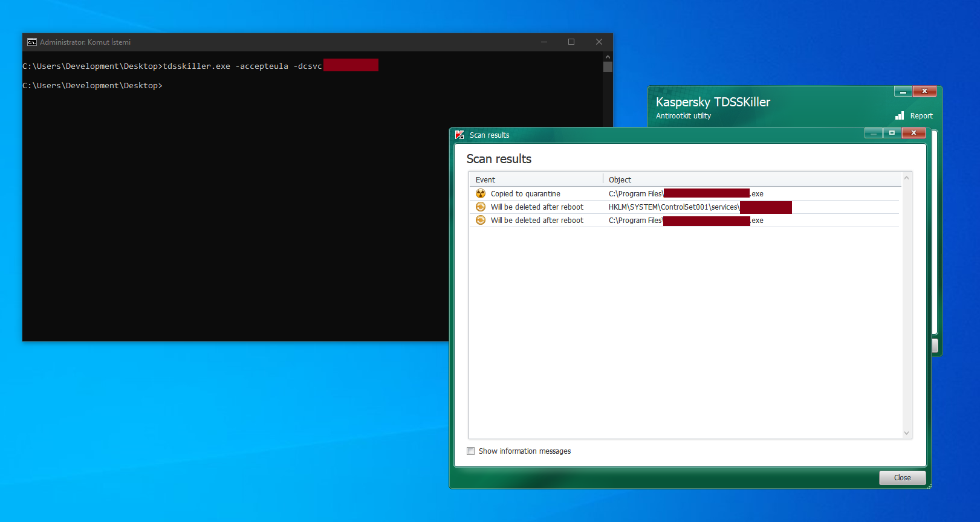Close the Kaspersky TDSSKiller main window
This screenshot has width=980, height=522.
pyautogui.click(x=924, y=91)
